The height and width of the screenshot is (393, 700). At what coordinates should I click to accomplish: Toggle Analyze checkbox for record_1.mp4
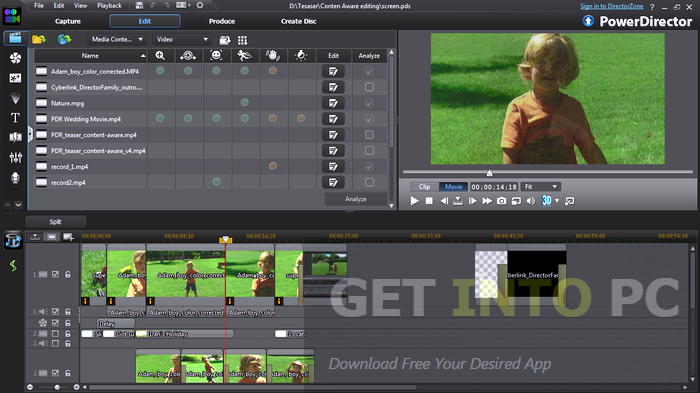369,166
